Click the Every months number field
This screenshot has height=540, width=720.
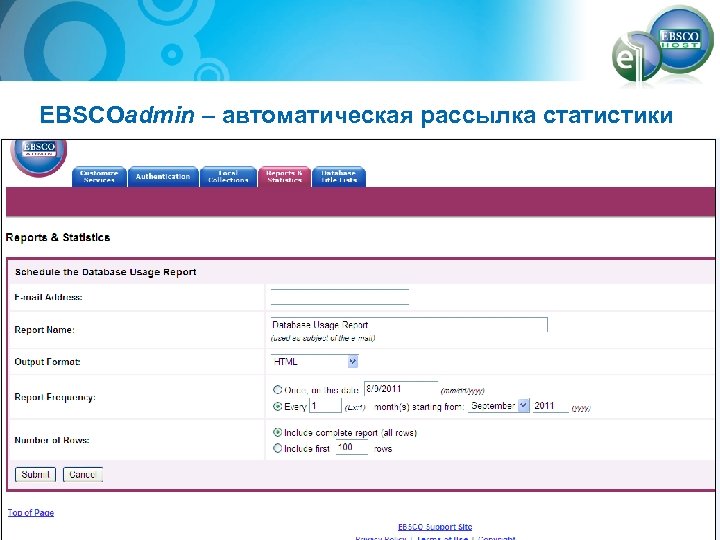pos(325,406)
